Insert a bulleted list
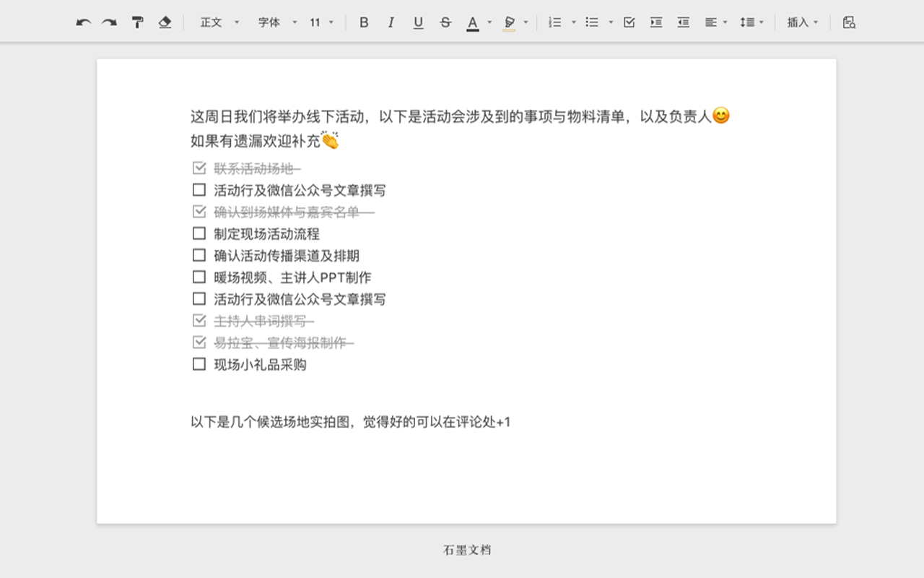This screenshot has height=578, width=924. click(592, 22)
